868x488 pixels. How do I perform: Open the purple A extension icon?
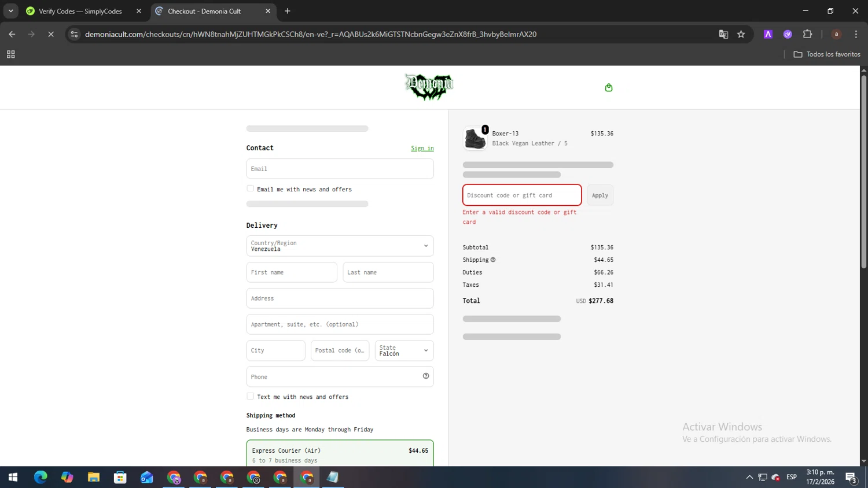pos(768,34)
